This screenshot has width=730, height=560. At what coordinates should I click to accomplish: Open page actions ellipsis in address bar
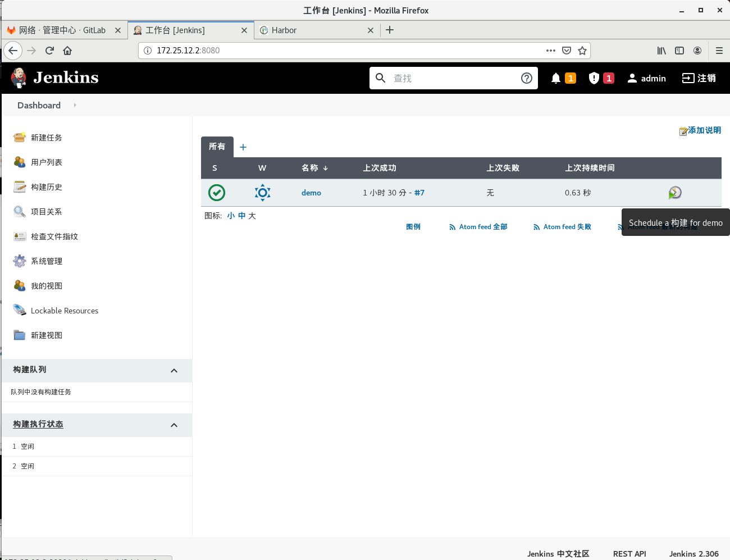[551, 51]
